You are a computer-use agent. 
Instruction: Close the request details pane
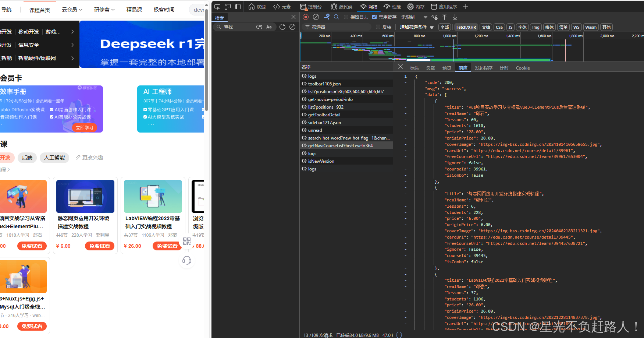[401, 67]
